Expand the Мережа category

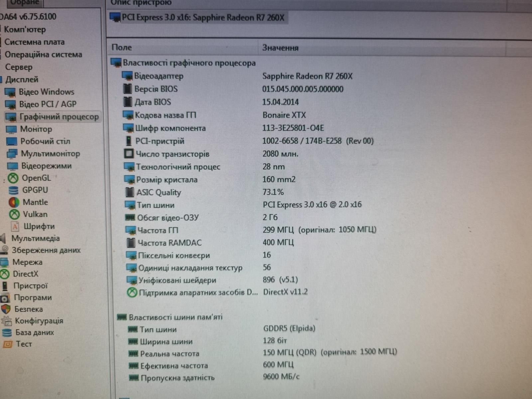tap(27, 262)
